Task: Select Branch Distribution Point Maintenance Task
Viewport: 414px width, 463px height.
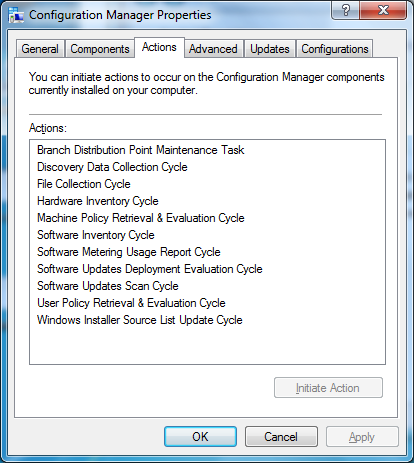Action: pyautogui.click(x=141, y=150)
